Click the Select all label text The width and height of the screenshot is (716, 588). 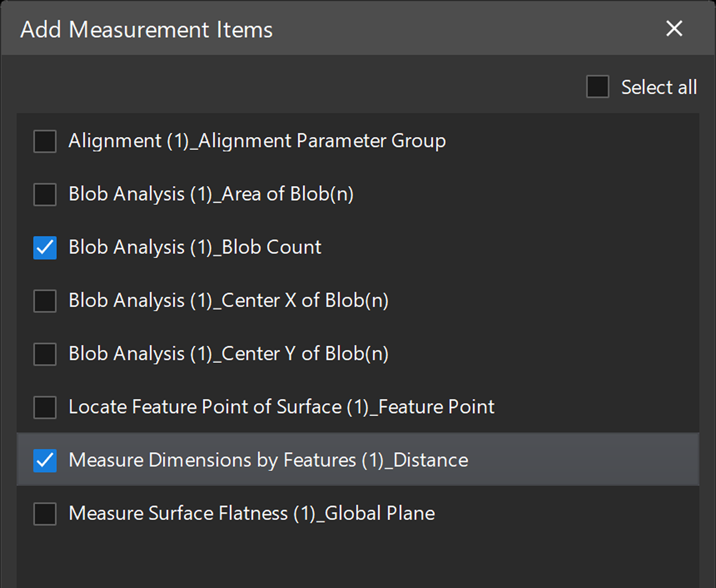coord(659,87)
